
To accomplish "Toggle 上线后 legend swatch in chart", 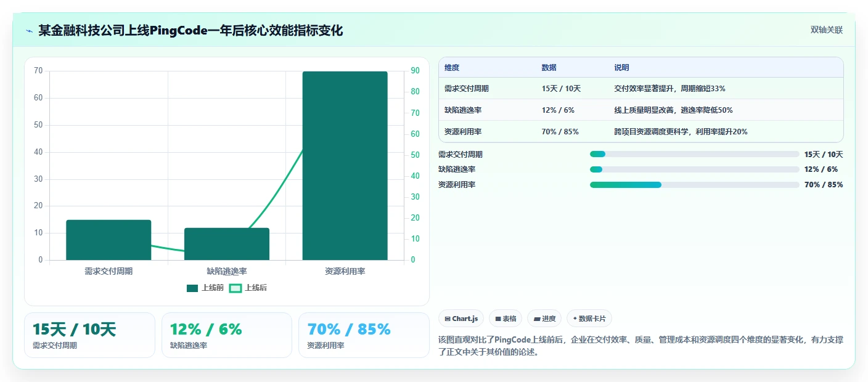I will pos(235,288).
